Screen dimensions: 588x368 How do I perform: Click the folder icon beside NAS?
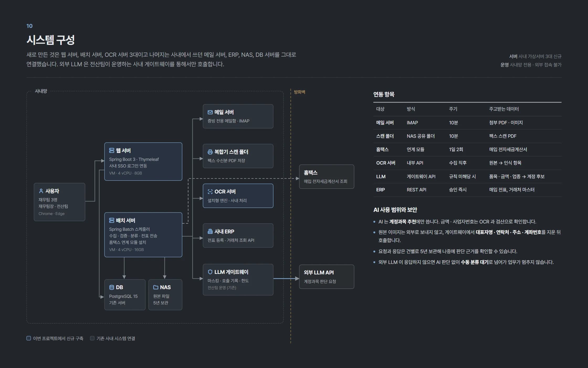(156, 287)
